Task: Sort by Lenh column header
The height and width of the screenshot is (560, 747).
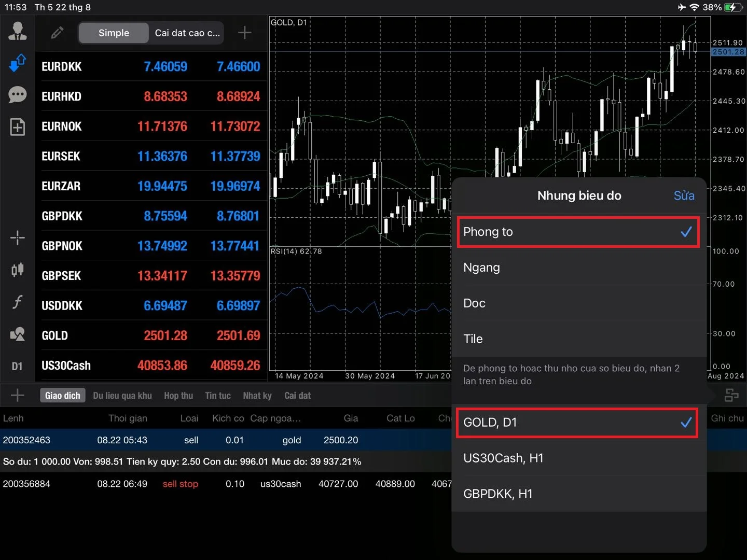Action: click(x=13, y=418)
